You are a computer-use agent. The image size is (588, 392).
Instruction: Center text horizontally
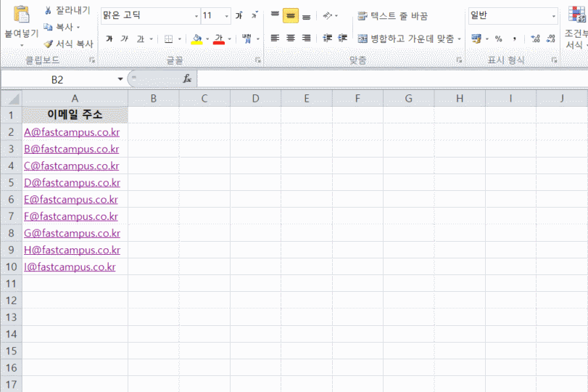click(291, 38)
